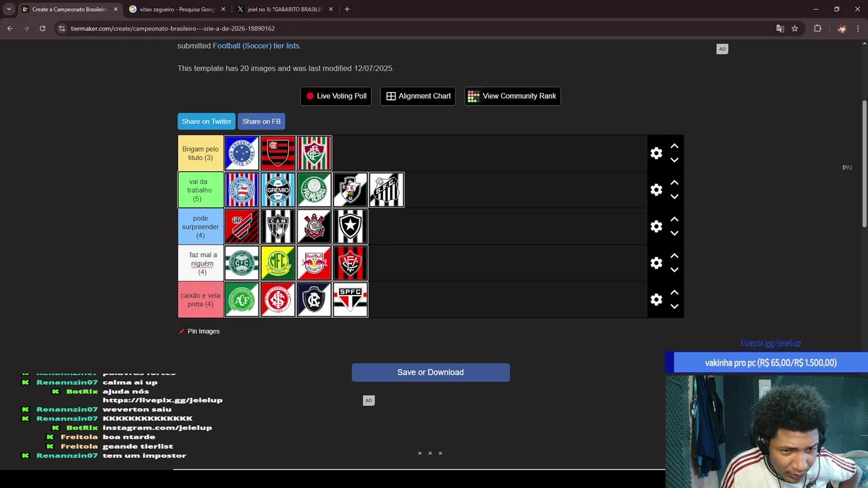
Task: Select the Fluminense crest
Action: coord(314,153)
